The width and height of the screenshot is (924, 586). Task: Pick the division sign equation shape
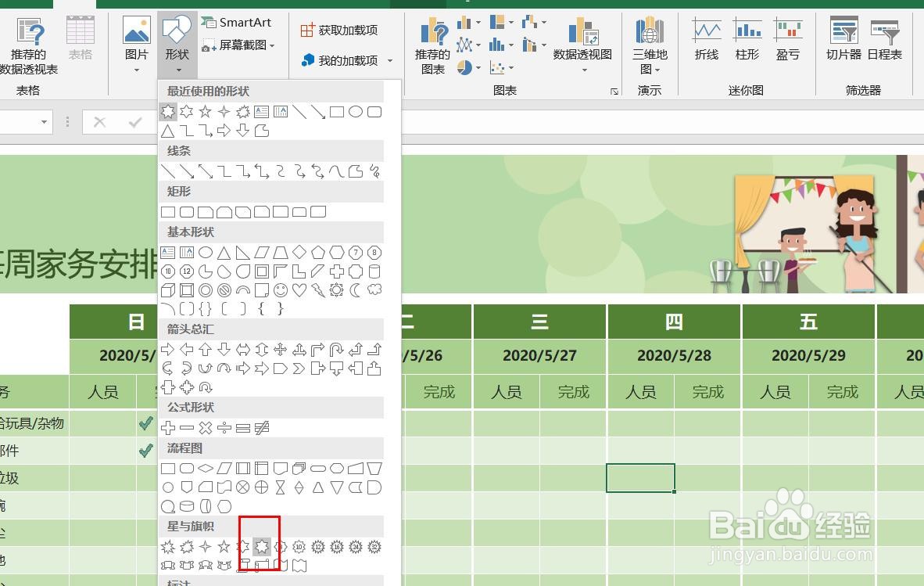click(x=224, y=428)
